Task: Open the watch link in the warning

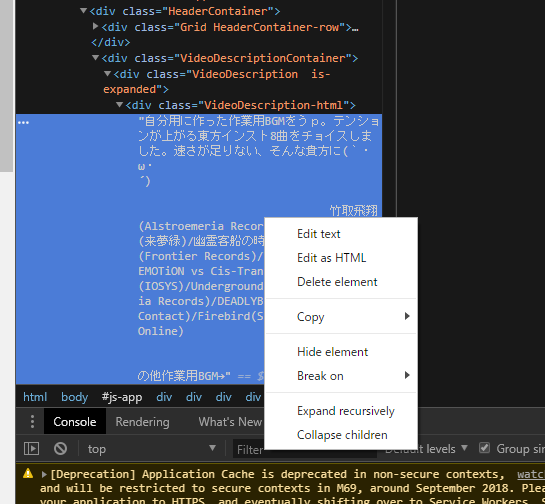Action: pos(531,474)
